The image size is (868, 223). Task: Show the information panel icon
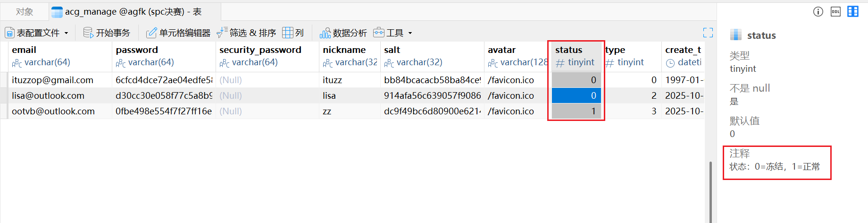tap(818, 12)
